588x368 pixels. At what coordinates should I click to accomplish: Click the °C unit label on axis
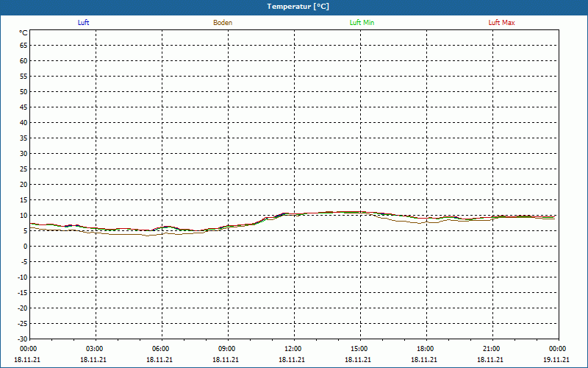tap(24, 33)
